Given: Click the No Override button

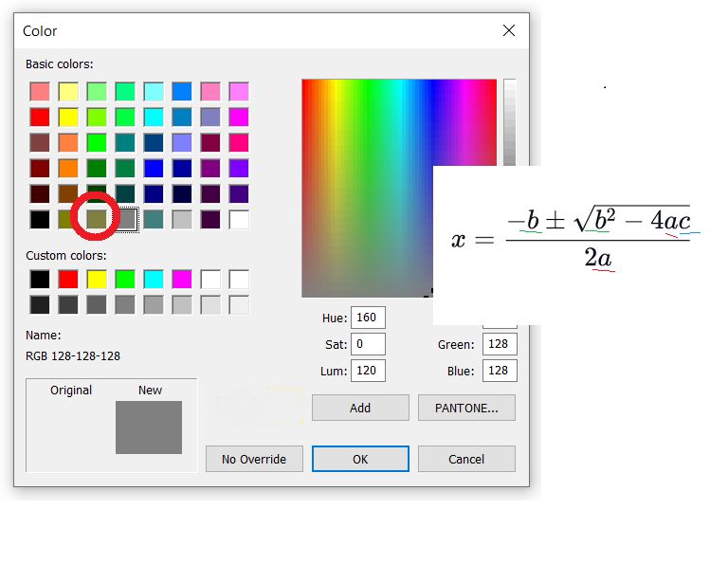Looking at the screenshot, I should [x=254, y=459].
